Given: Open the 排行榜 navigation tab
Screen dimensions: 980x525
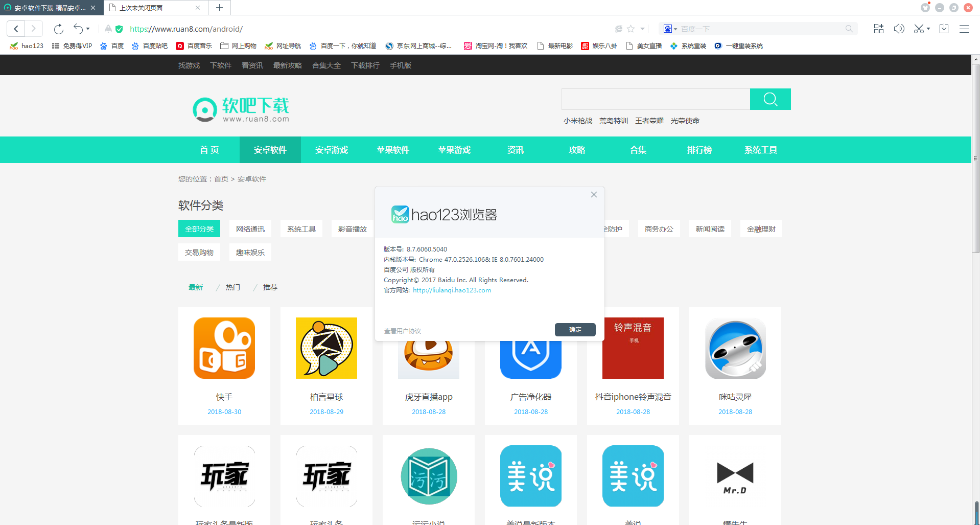Looking at the screenshot, I should [x=699, y=150].
